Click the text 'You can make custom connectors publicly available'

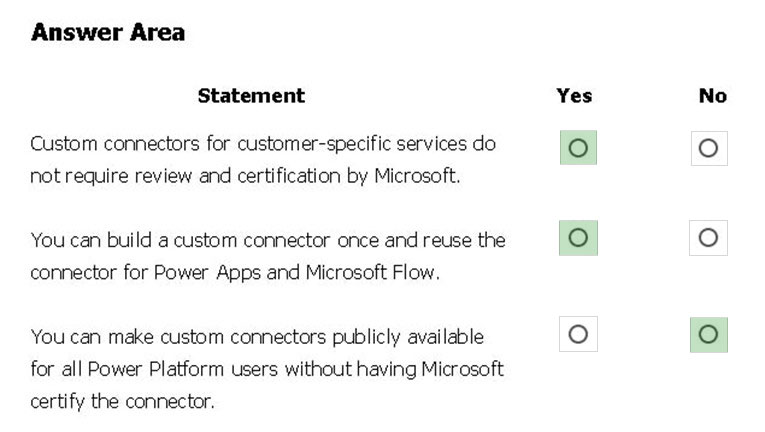tap(257, 337)
